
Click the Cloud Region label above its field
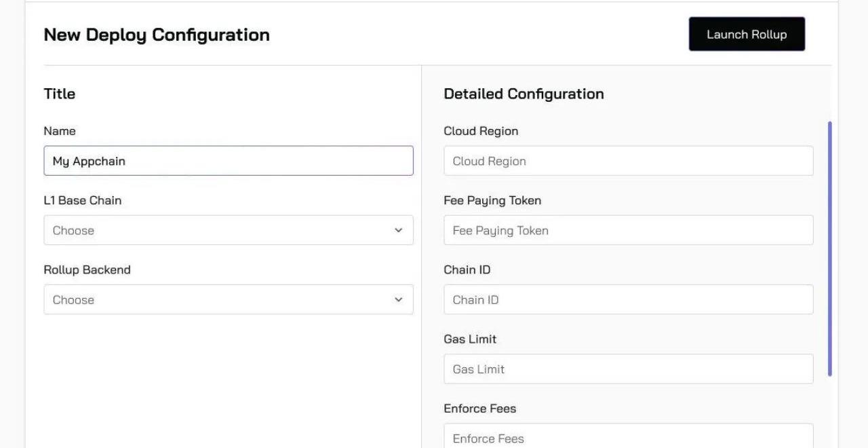pyautogui.click(x=481, y=131)
